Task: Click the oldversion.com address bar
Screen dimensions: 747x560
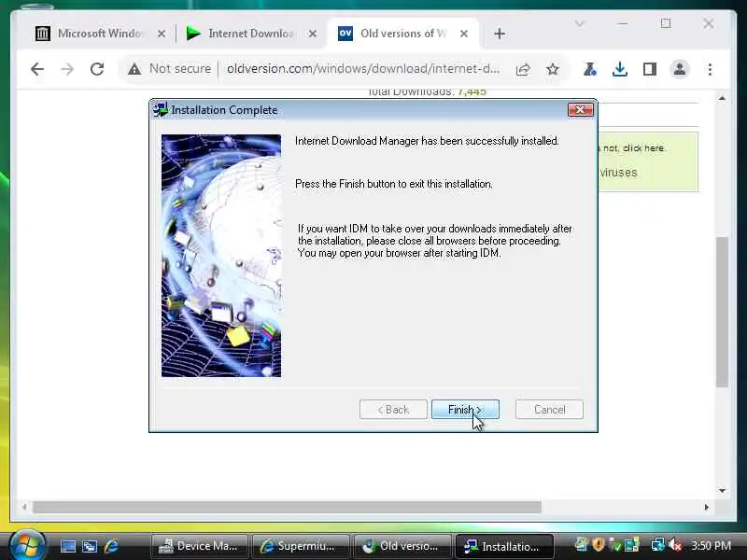Action: (x=363, y=69)
